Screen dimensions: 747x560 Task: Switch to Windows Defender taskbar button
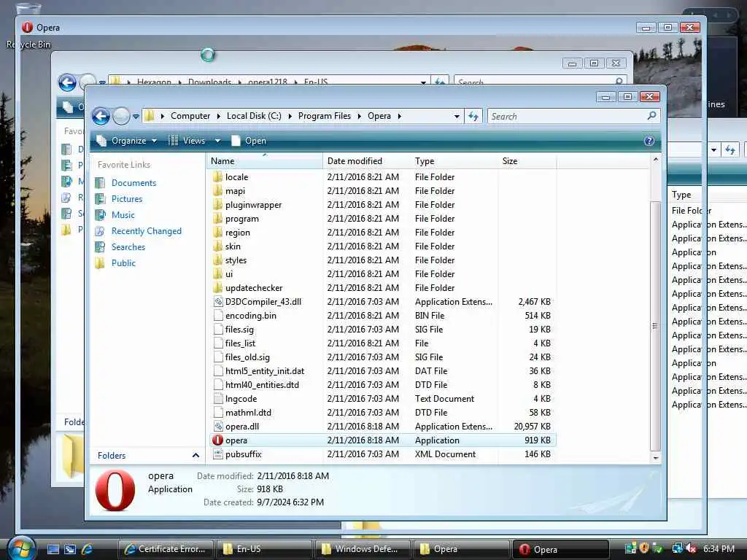[363, 549]
